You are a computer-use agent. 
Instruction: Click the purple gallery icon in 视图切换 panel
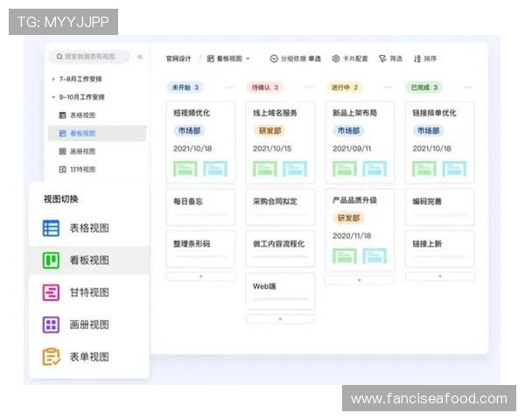click(51, 325)
